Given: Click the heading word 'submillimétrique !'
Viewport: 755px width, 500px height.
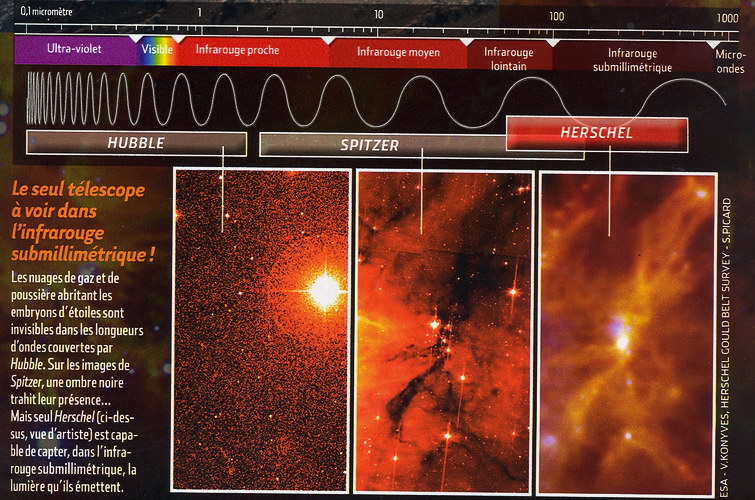Looking at the screenshot, I should coord(83,254).
